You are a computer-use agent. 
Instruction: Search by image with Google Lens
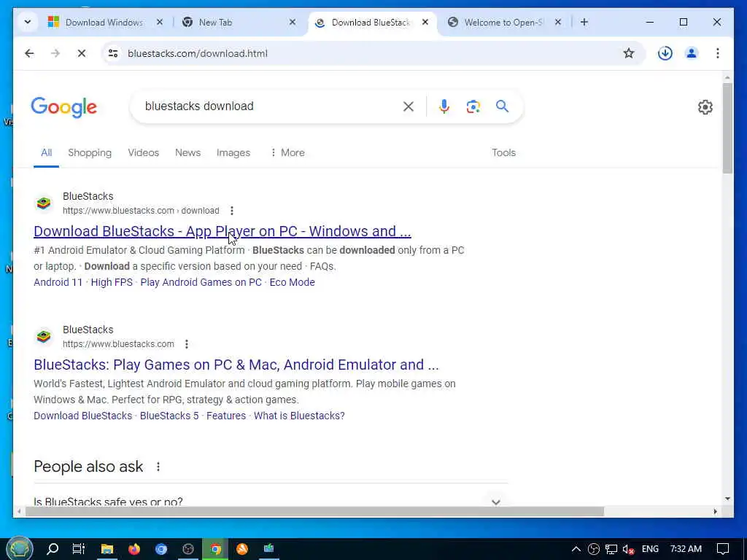tap(473, 106)
